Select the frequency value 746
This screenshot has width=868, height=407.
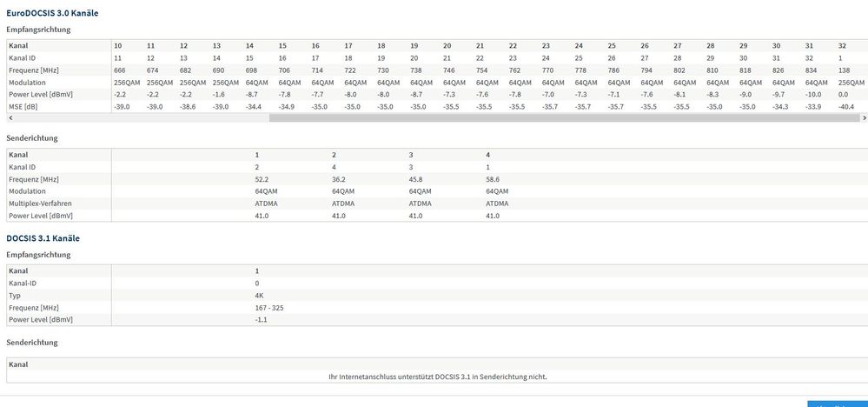pos(449,70)
